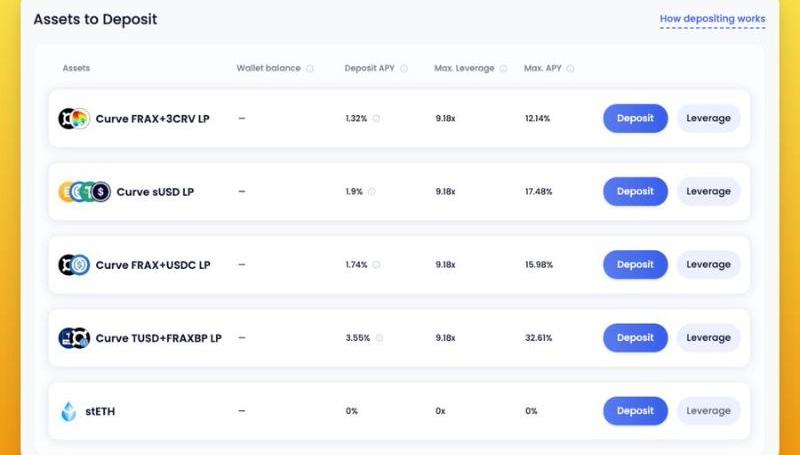Viewport: 800px width, 455px height.
Task: Click the info icon next to 1.32%
Action: [x=376, y=118]
